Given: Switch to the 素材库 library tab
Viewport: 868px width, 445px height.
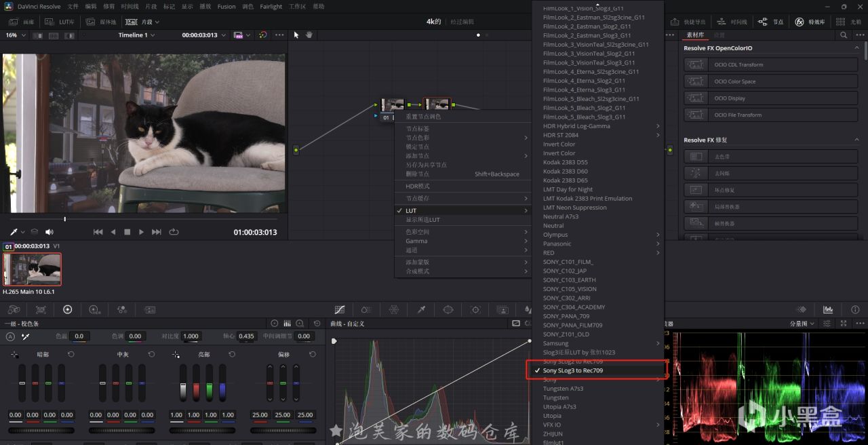Looking at the screenshot, I should (695, 35).
